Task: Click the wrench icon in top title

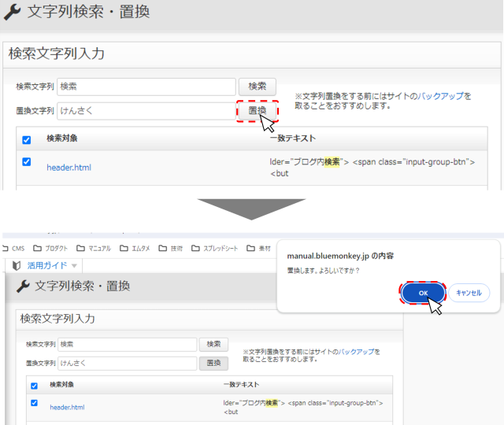Action: pyautogui.click(x=13, y=13)
